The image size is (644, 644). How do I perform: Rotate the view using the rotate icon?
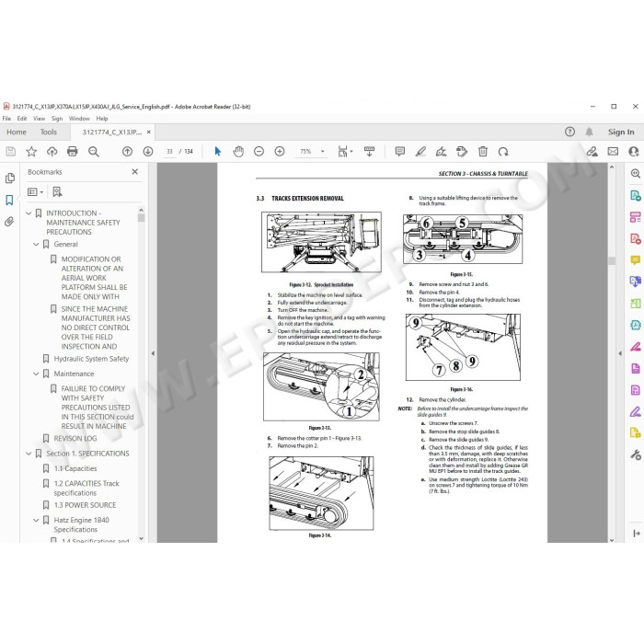(503, 152)
